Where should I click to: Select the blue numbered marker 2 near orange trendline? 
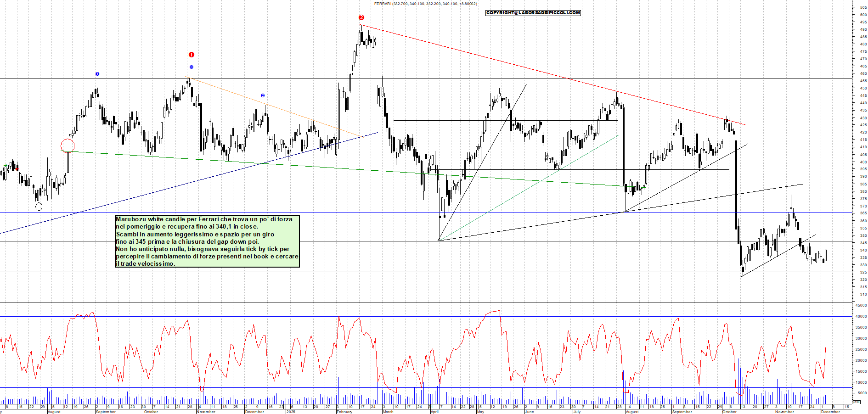point(262,95)
